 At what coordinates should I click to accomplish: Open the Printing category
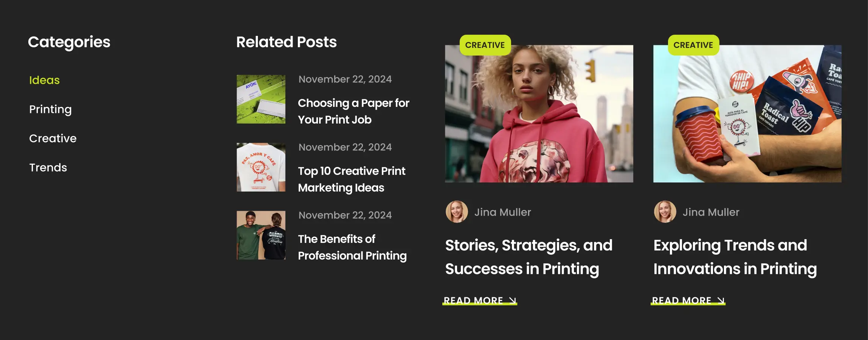point(50,109)
